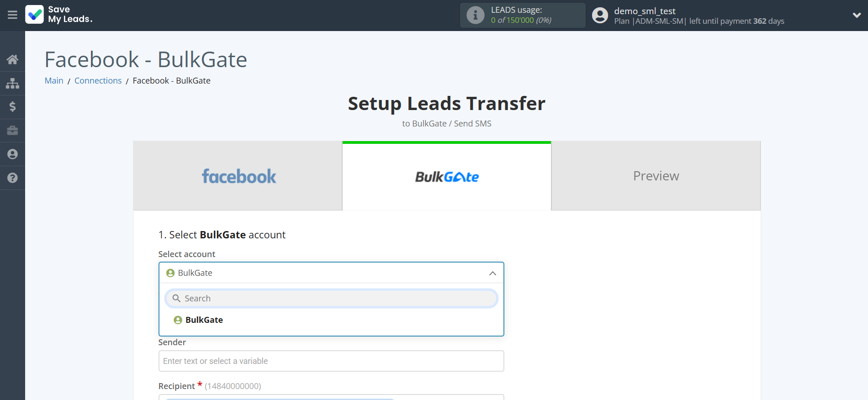
Task: Open the hamburger menu icon
Action: 12,15
